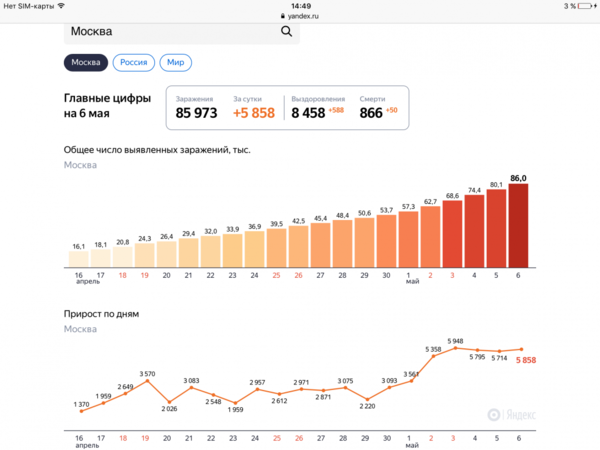The image size is (600, 450).
Task: Select the Выздоровления 8 458 statistic
Action: [317, 108]
